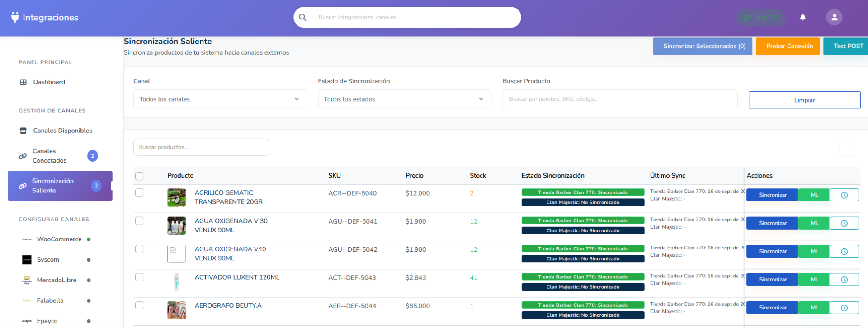Click the AGUA OXIGENADA V40 placeholder image
The width and height of the screenshot is (868, 328).
point(176,254)
